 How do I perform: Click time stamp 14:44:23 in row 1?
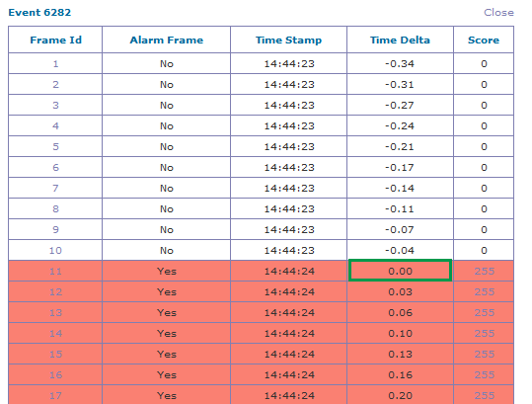[x=289, y=64]
